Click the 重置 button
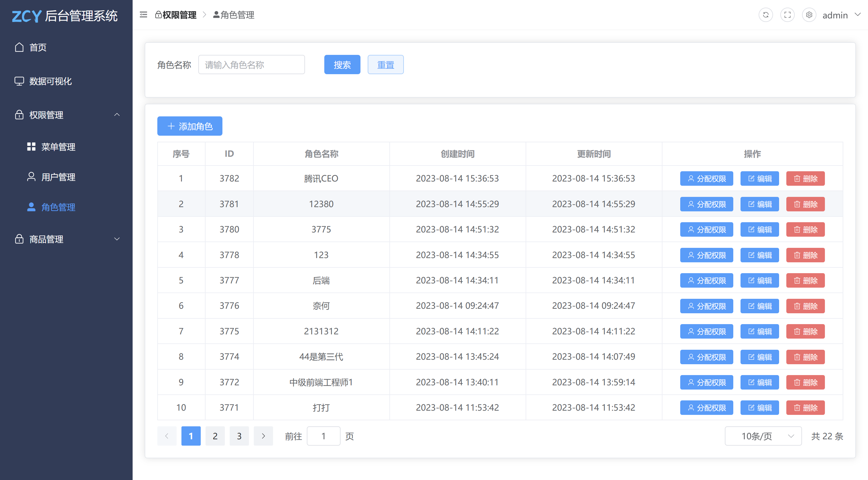This screenshot has width=868, height=480. click(385, 65)
